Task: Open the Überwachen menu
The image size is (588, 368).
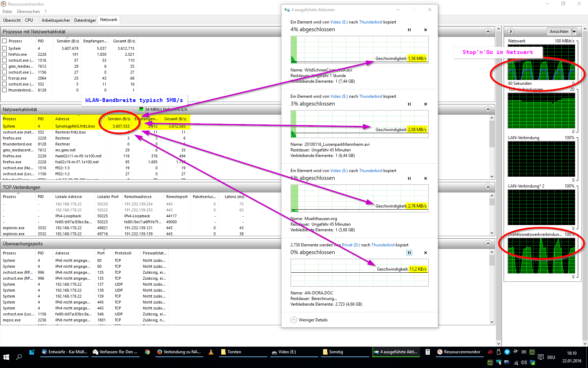Action: [x=28, y=12]
